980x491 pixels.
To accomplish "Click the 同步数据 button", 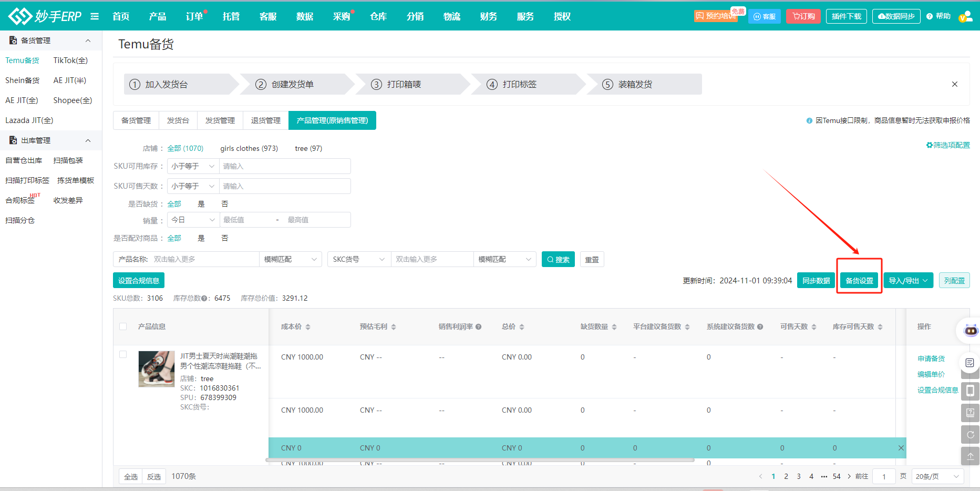I will (816, 281).
